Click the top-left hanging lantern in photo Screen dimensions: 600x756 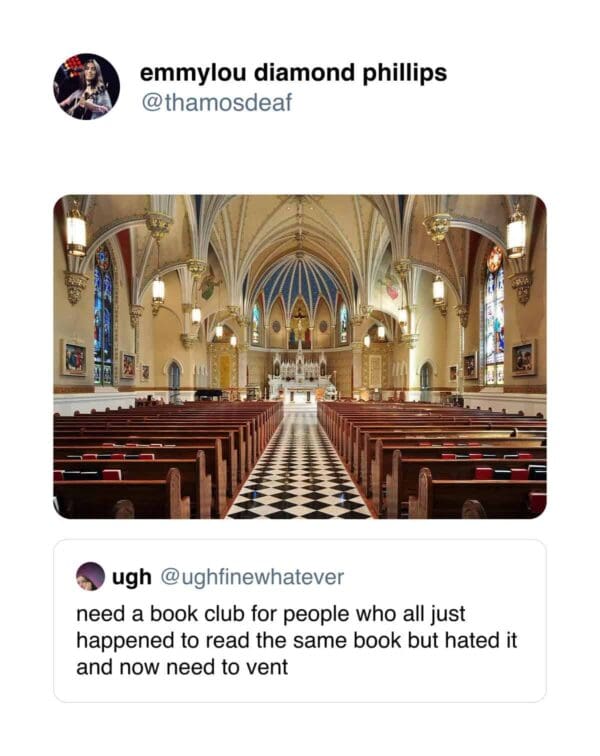(x=76, y=231)
